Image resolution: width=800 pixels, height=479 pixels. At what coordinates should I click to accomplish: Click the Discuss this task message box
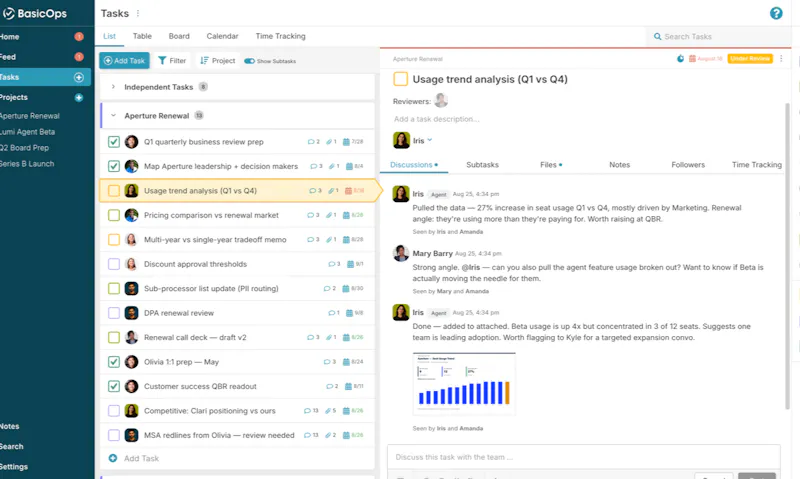point(584,457)
